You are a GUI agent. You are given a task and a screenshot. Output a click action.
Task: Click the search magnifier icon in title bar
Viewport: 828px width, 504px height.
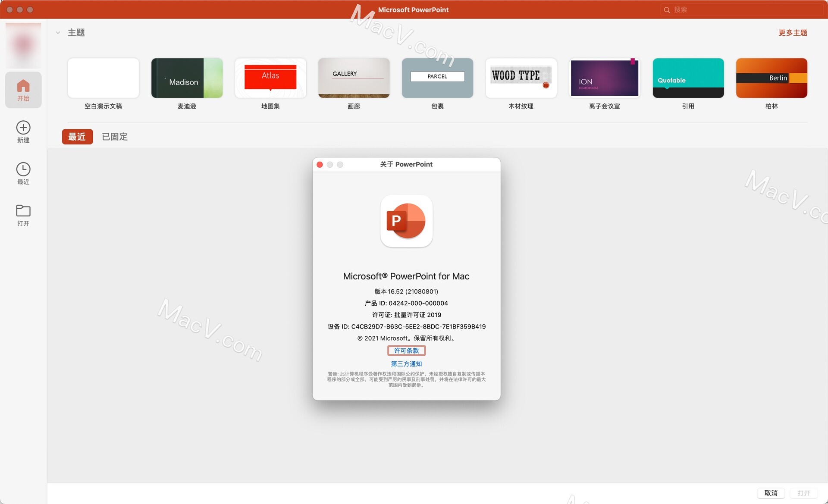[667, 10]
